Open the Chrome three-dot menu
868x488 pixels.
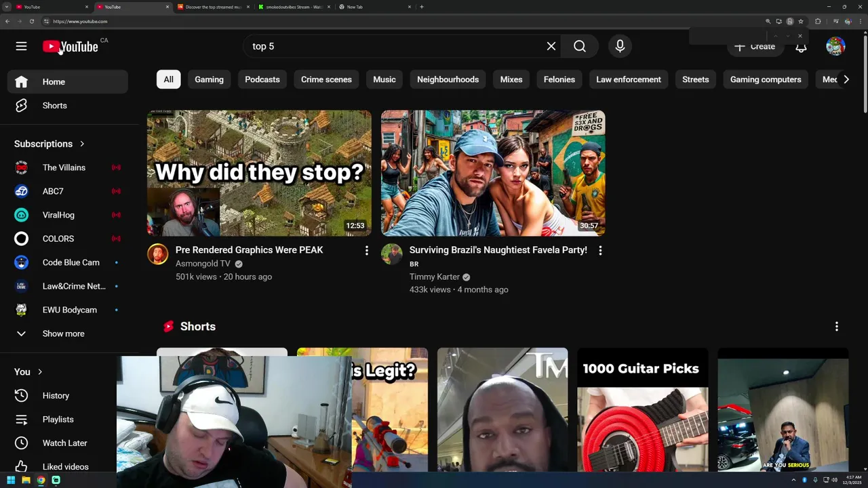point(860,21)
